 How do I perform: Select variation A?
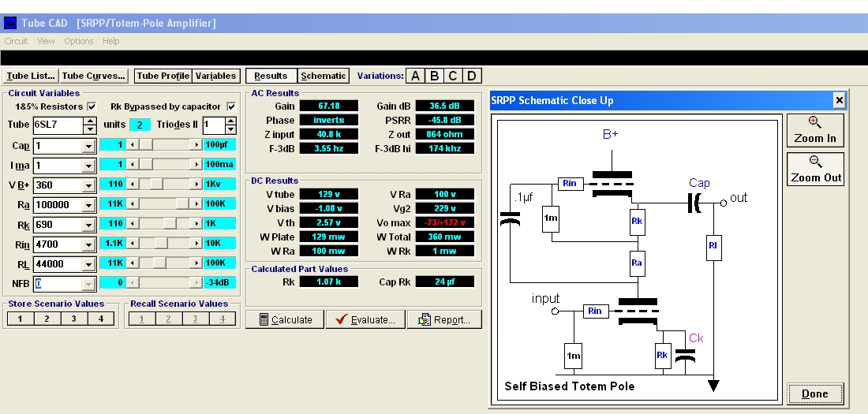point(415,76)
